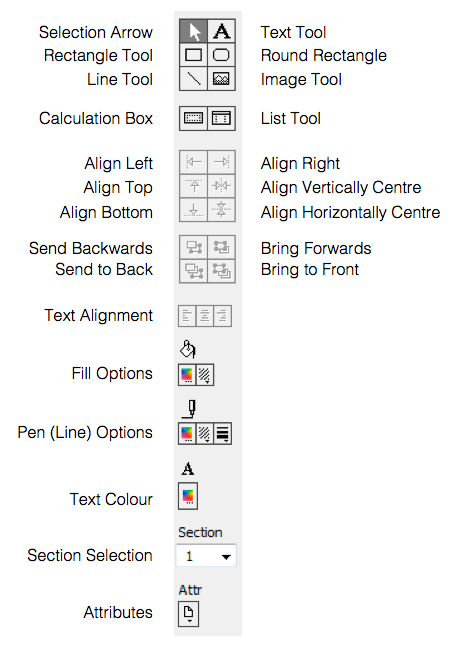This screenshot has height=664, width=473.
Task: Select the List Tool icon
Action: pos(221,118)
